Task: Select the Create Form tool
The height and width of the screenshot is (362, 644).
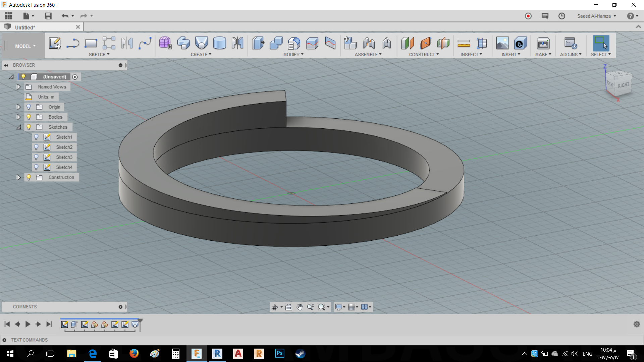Action: coord(165,44)
